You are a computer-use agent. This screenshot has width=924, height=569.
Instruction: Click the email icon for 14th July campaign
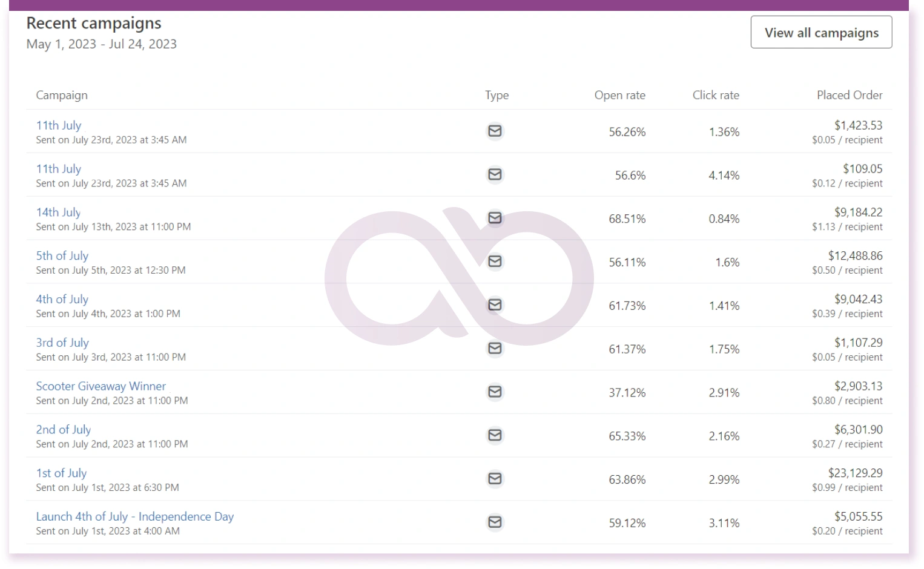click(x=495, y=218)
